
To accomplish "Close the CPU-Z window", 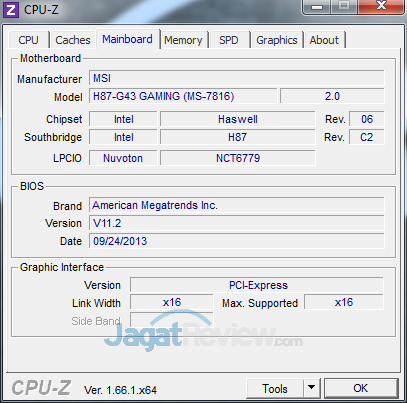I will pos(381,6).
